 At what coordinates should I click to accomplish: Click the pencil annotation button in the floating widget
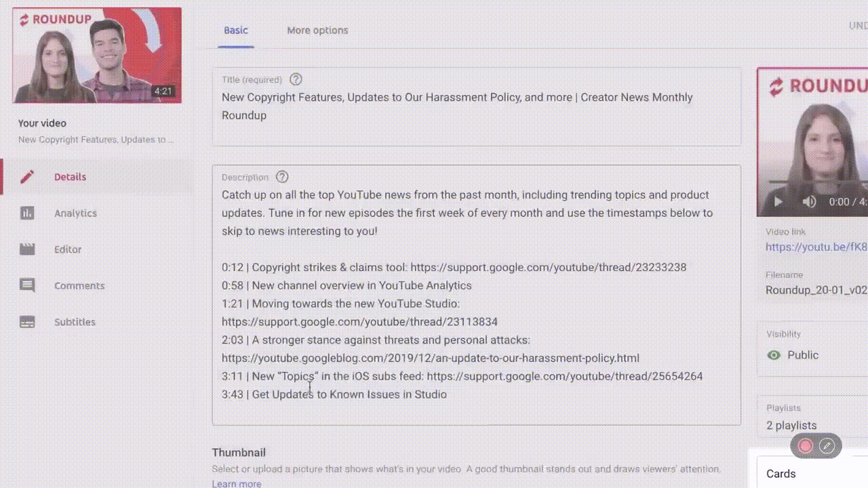pyautogui.click(x=827, y=445)
